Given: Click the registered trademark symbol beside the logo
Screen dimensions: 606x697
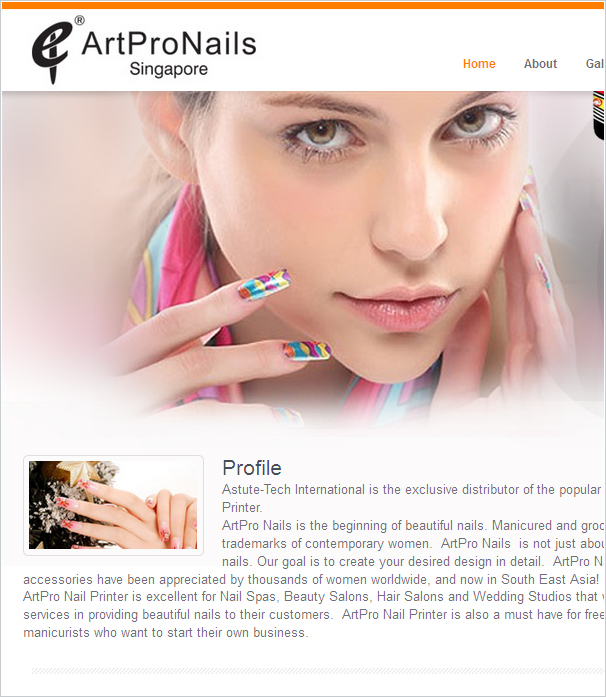Looking at the screenshot, I should 79,20.
